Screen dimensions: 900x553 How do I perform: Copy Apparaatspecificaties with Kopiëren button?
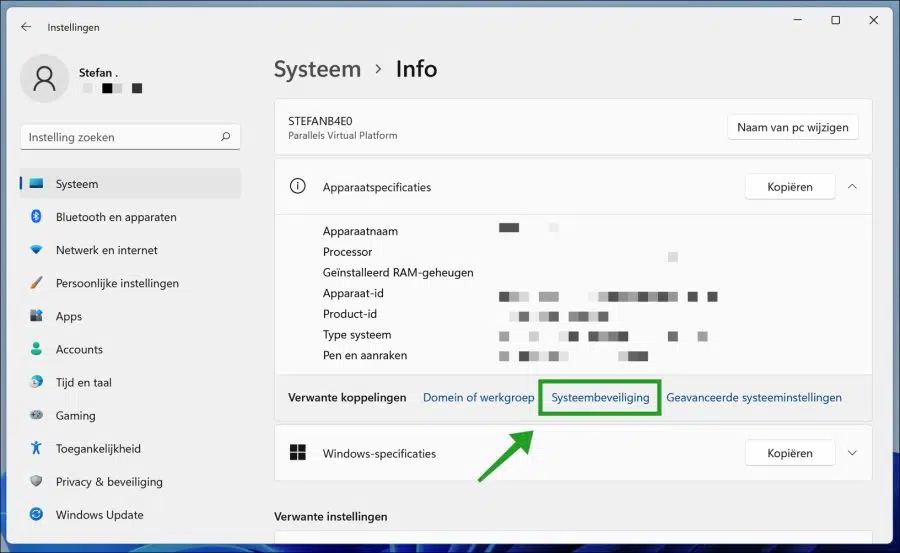click(790, 187)
